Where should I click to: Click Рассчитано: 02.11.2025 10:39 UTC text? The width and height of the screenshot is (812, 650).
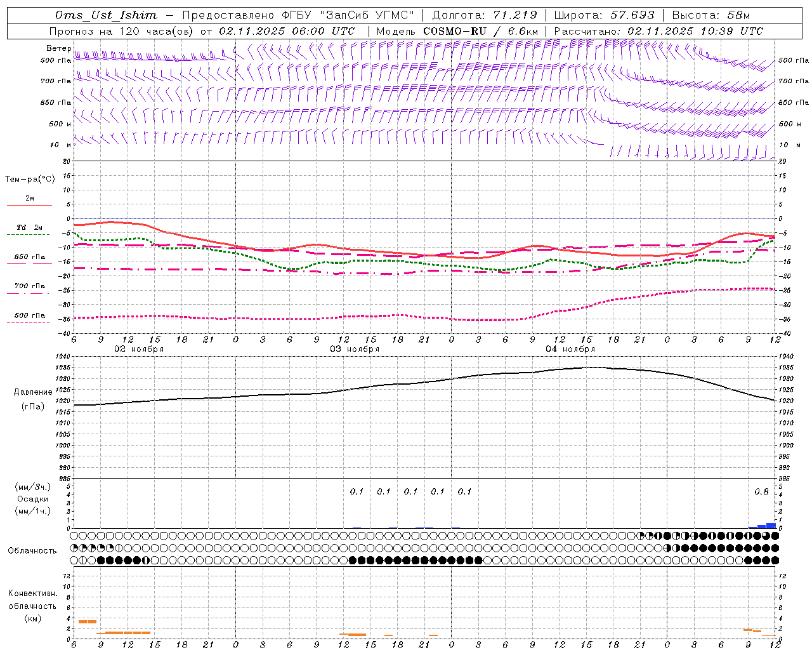tap(658, 31)
